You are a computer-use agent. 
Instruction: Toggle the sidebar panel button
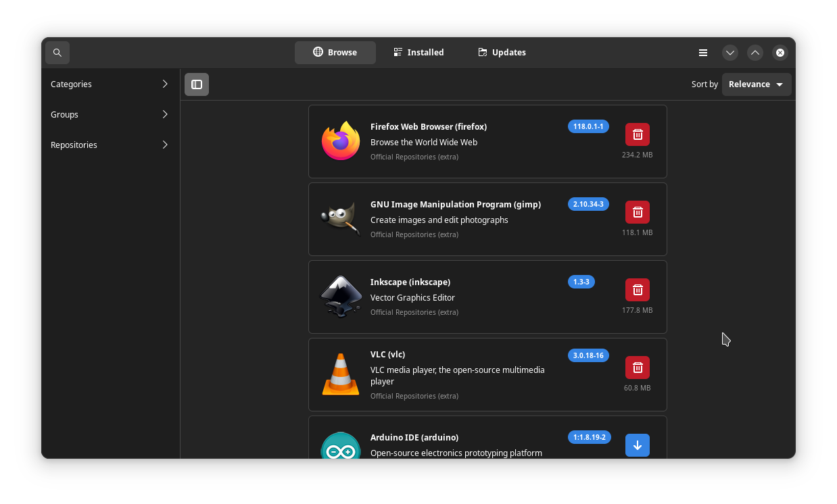[x=197, y=84]
